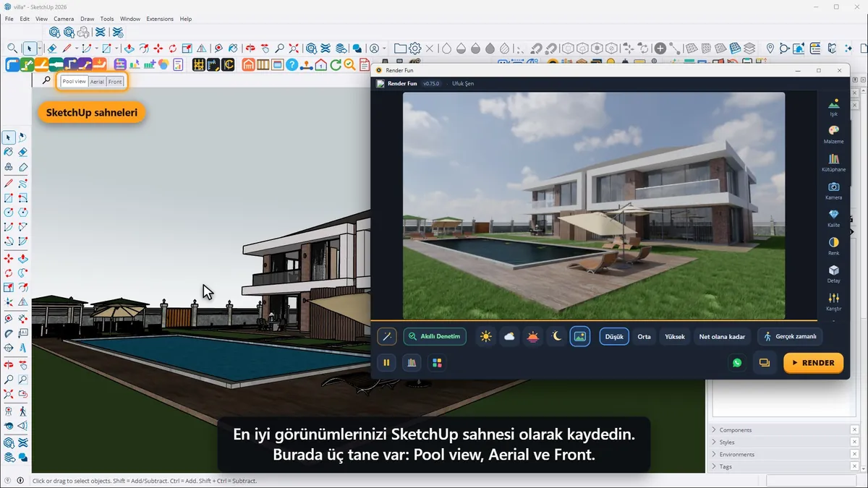868x488 pixels.
Task: Start rendering with the RENDER button
Action: (x=813, y=363)
